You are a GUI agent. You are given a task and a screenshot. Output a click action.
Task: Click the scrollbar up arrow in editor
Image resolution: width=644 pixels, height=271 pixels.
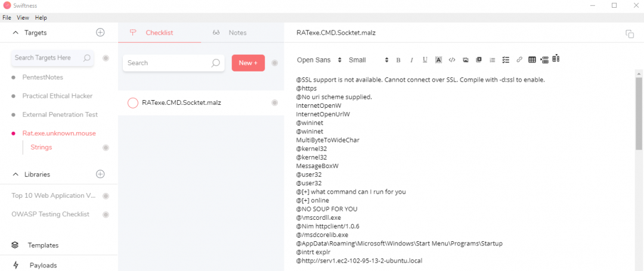click(x=639, y=73)
